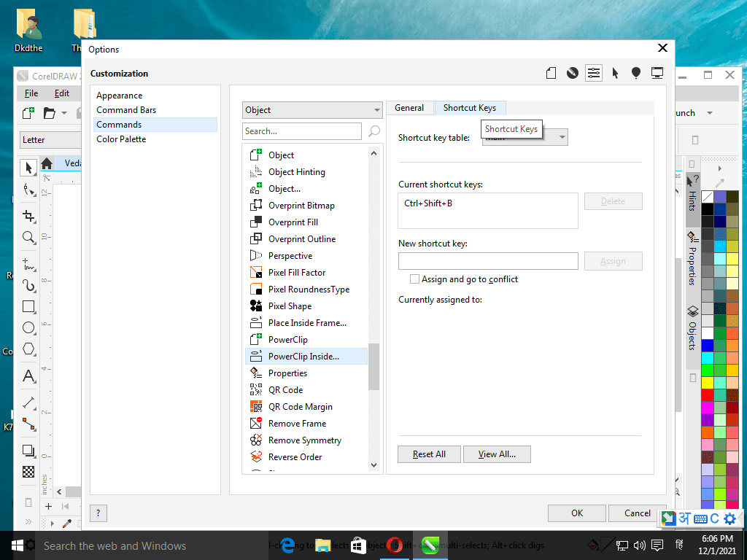Click the search magnifier beside command search
The image size is (747, 560).
[374, 131]
